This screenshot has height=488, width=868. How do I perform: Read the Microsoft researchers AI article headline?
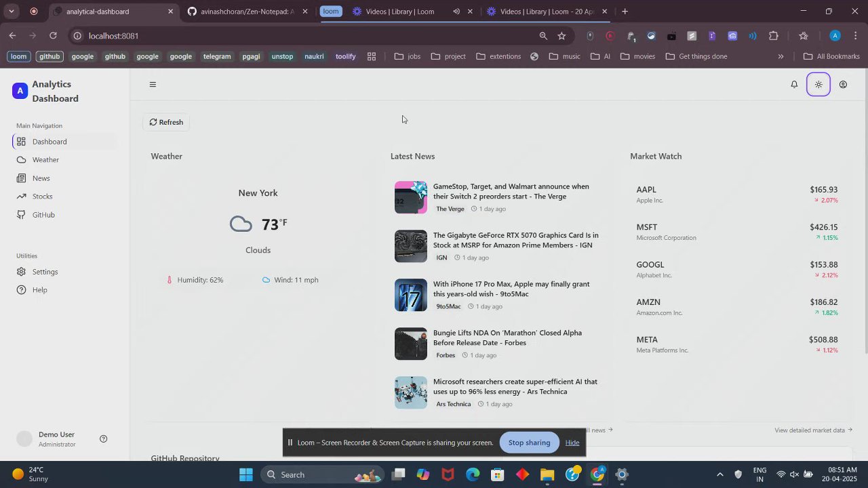[x=515, y=386]
